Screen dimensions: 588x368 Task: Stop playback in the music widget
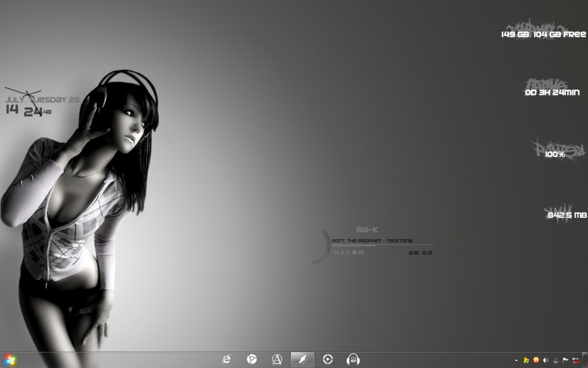tap(354, 252)
